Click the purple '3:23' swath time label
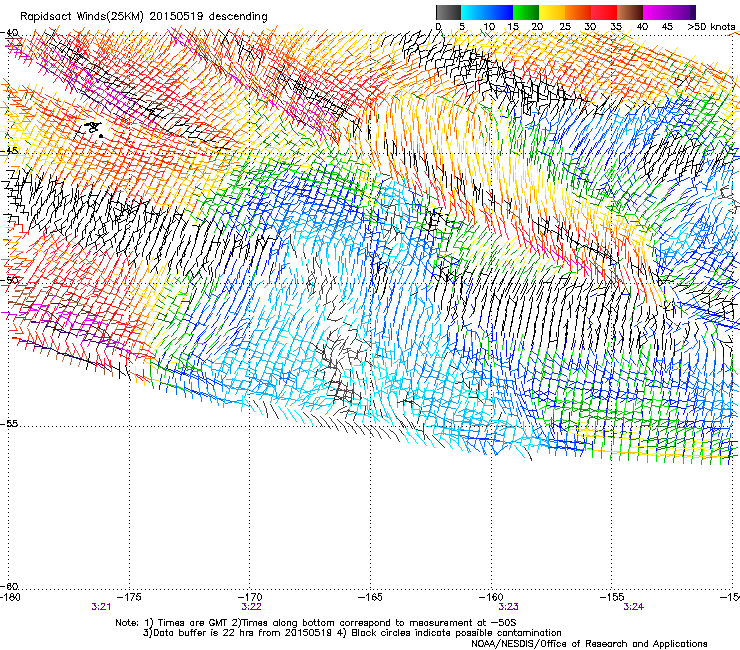 click(508, 607)
